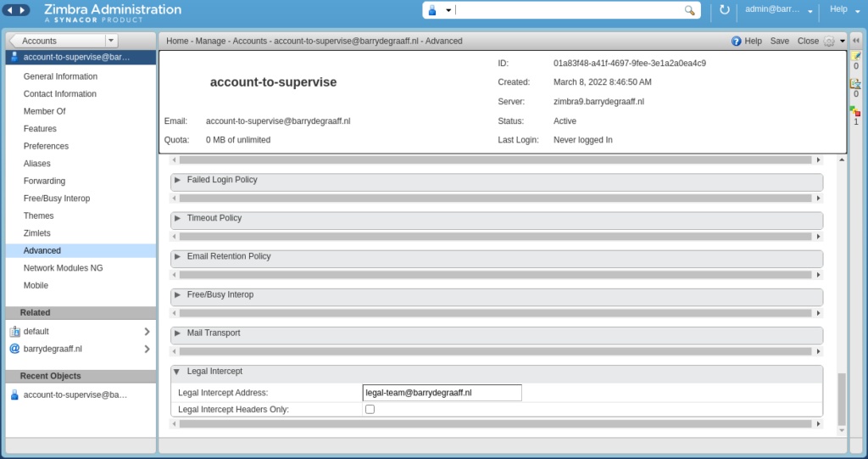Click the settings gear icon beside Close
Image resolution: width=868 pixels, height=459 pixels.
click(829, 41)
